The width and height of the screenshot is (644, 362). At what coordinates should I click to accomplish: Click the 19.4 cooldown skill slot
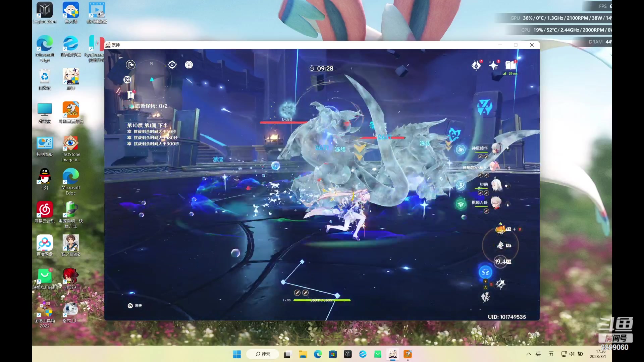(500, 261)
